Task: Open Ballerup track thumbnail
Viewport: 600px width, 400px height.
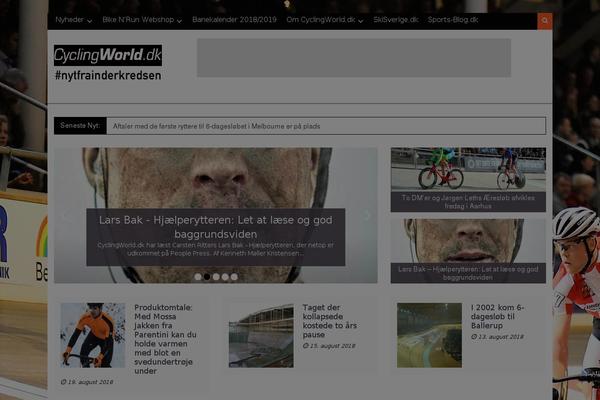Action: [429, 335]
